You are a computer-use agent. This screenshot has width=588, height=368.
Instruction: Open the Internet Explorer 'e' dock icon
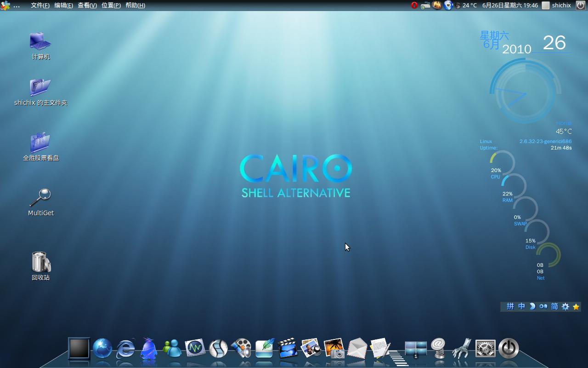[125, 349]
